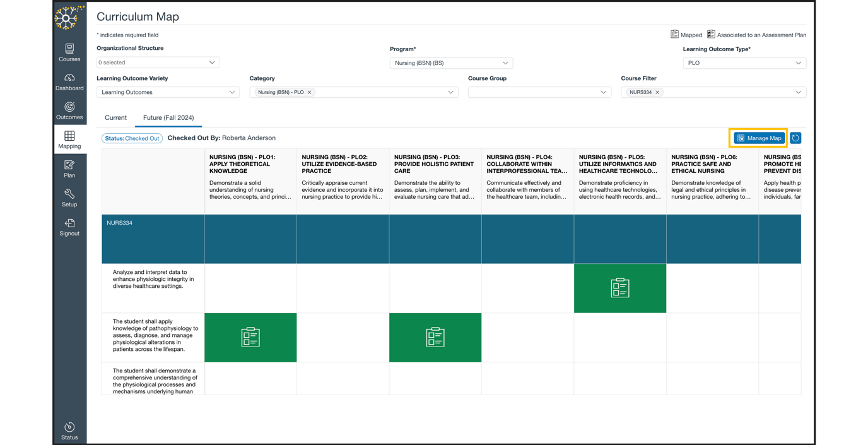868x445 pixels.
Task: Check Status via the bottom sidebar icon
Action: pos(69,430)
